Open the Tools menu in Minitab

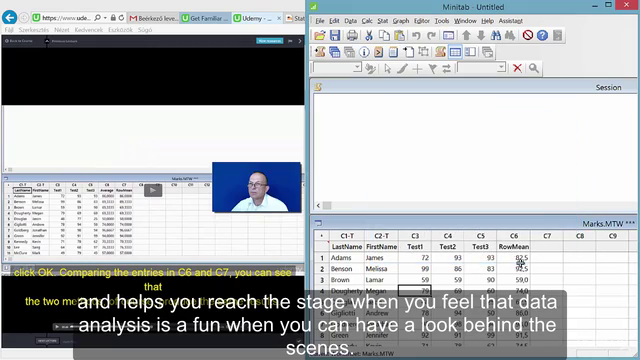click(x=442, y=21)
